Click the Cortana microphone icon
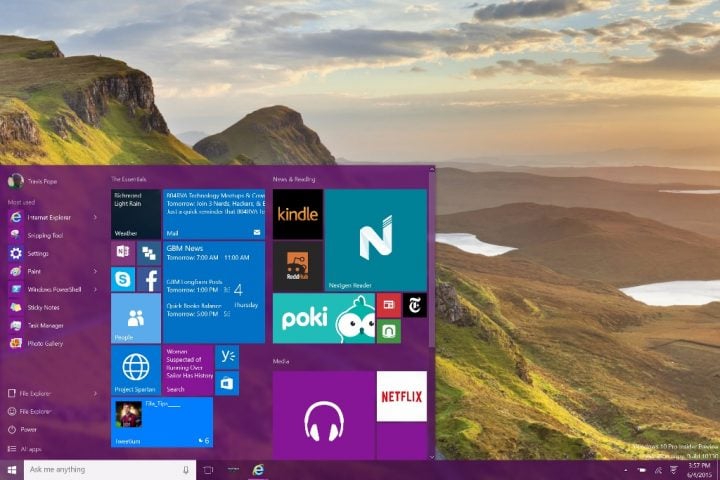This screenshot has width=720, height=480. pos(186,470)
